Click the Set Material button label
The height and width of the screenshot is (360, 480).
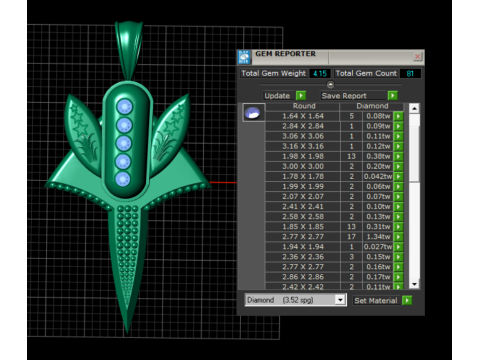376,300
